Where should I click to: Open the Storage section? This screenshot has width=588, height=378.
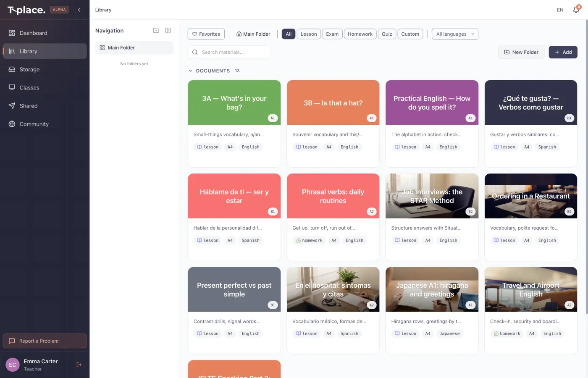point(45,69)
